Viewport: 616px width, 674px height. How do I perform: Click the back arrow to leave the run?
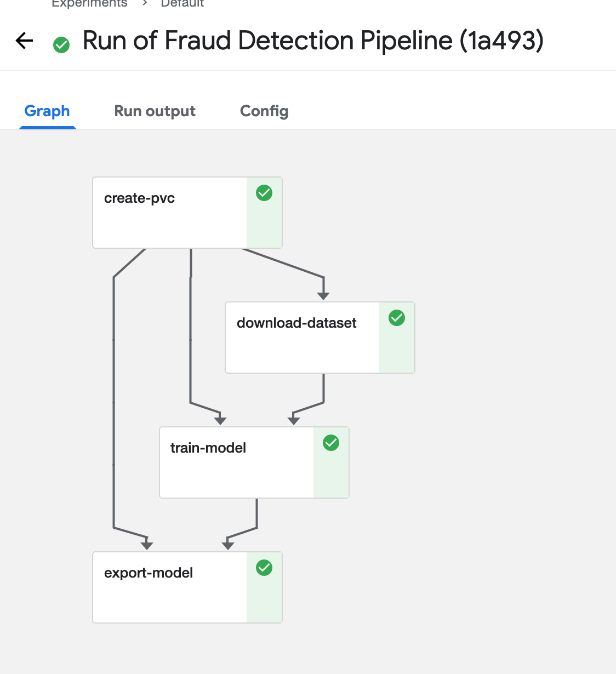pyautogui.click(x=24, y=41)
